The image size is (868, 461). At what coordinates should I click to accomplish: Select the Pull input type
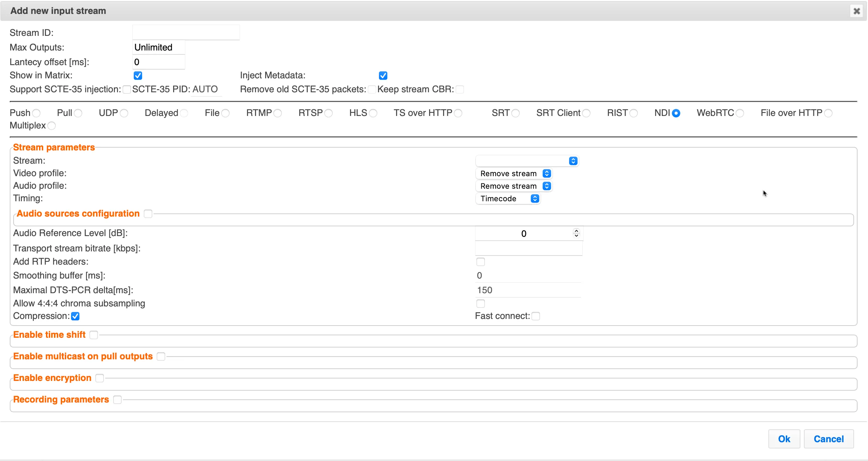coord(78,113)
